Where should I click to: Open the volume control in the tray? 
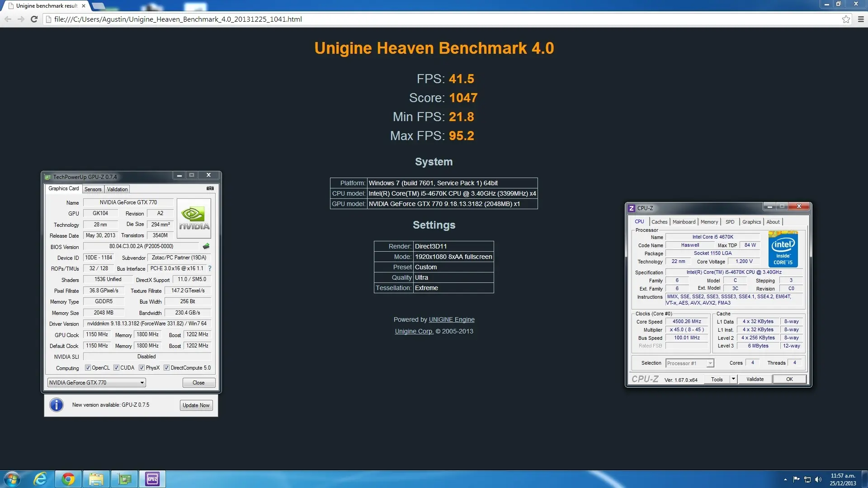[818, 479]
